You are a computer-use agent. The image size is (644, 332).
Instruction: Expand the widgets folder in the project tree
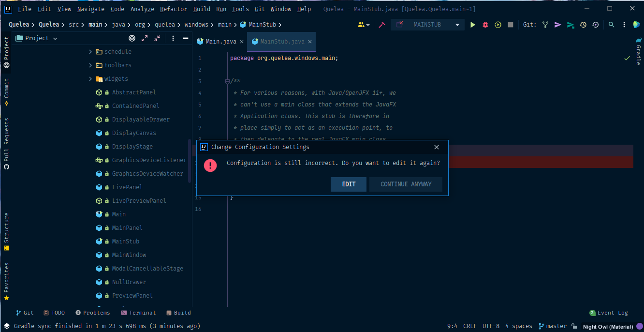tap(91, 78)
